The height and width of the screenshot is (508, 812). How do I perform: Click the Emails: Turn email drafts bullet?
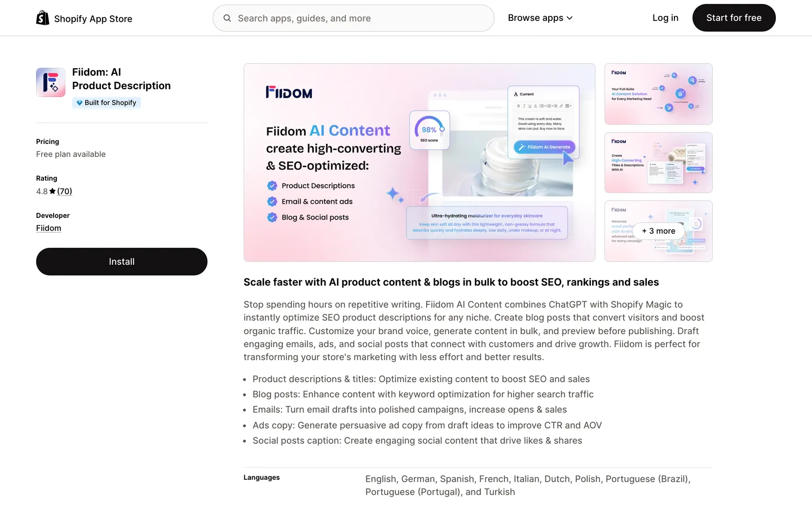410,410
